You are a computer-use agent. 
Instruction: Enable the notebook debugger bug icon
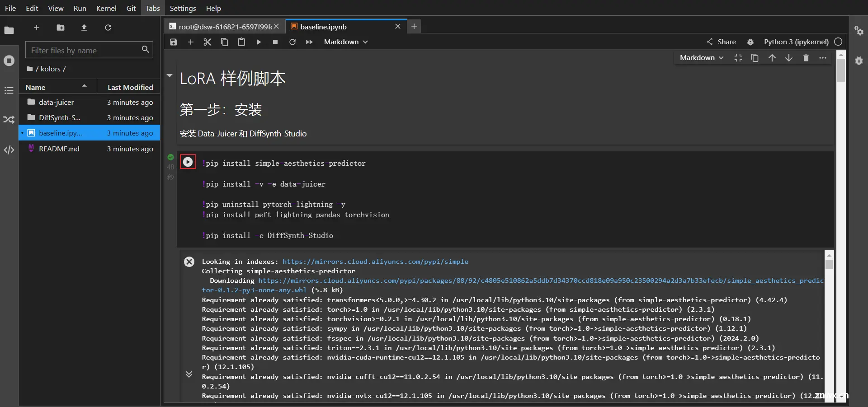tap(750, 42)
